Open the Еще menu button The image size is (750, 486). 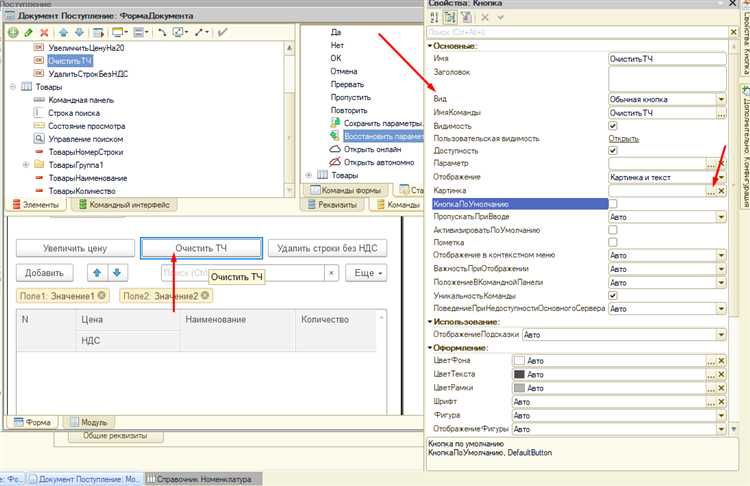point(366,273)
